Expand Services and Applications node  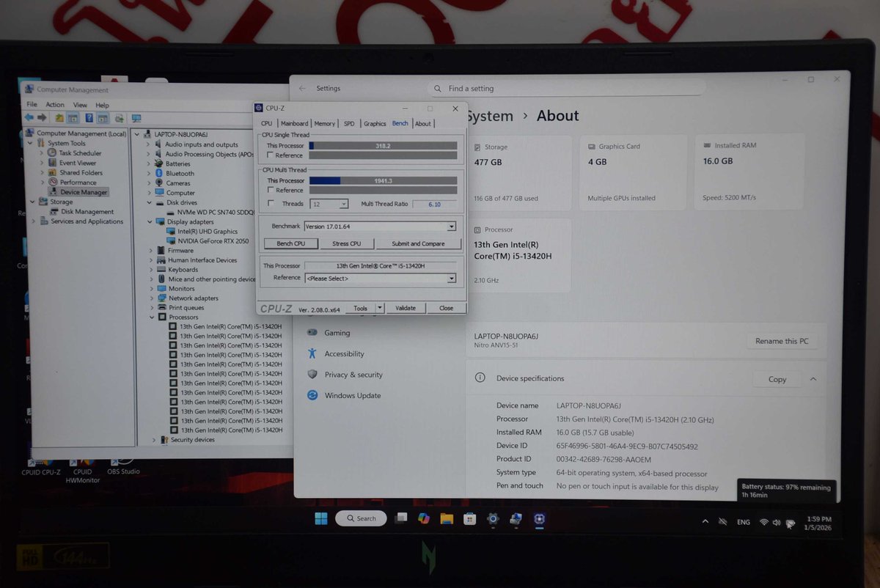[x=34, y=221]
